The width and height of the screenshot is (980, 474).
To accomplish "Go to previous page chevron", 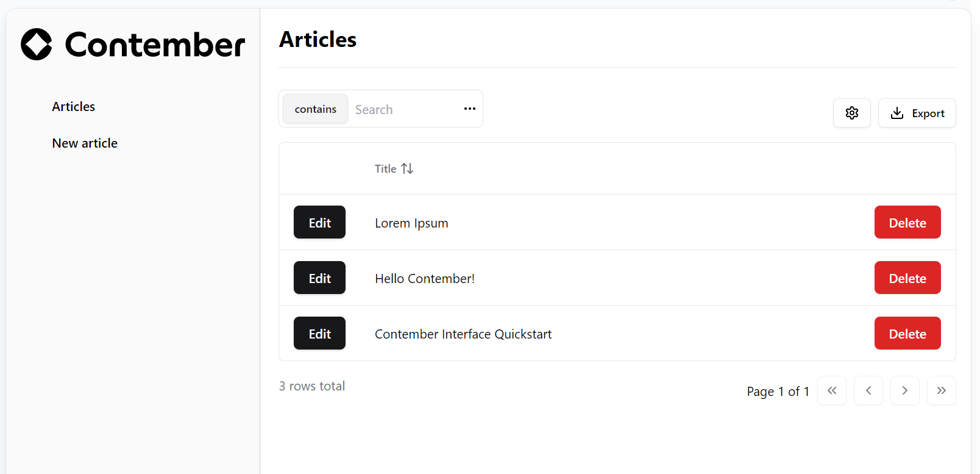I will pos(868,390).
